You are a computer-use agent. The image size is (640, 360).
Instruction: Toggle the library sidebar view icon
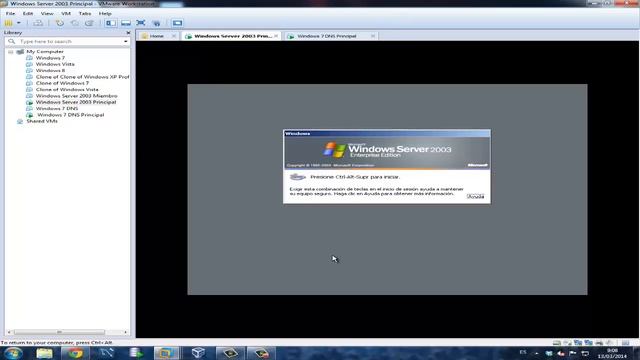[x=111, y=23]
